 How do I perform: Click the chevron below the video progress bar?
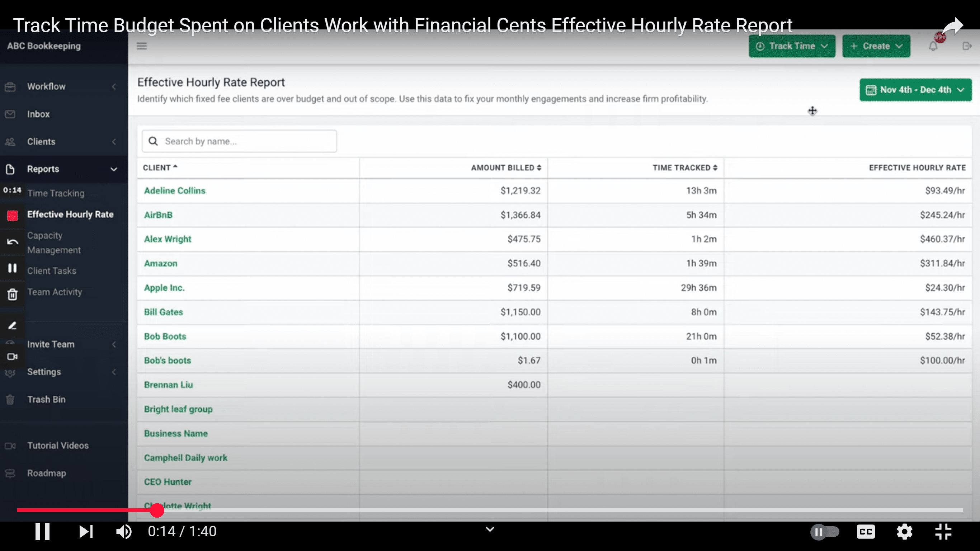click(x=490, y=529)
